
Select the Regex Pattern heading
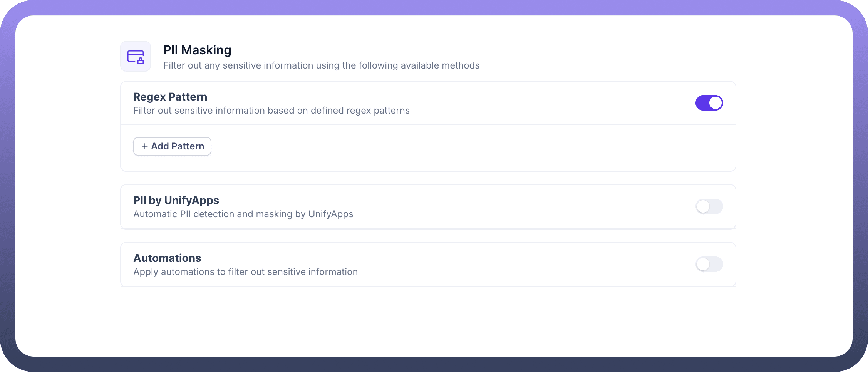(170, 97)
